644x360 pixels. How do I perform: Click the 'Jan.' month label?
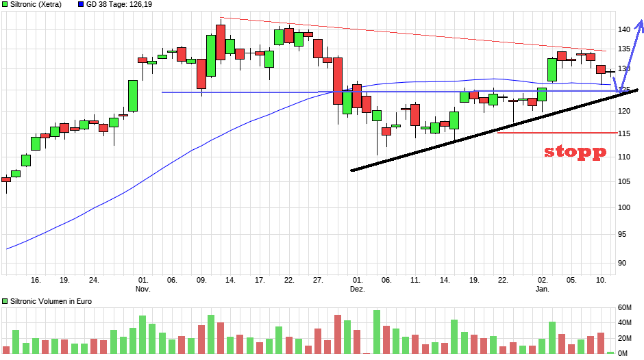click(x=543, y=289)
